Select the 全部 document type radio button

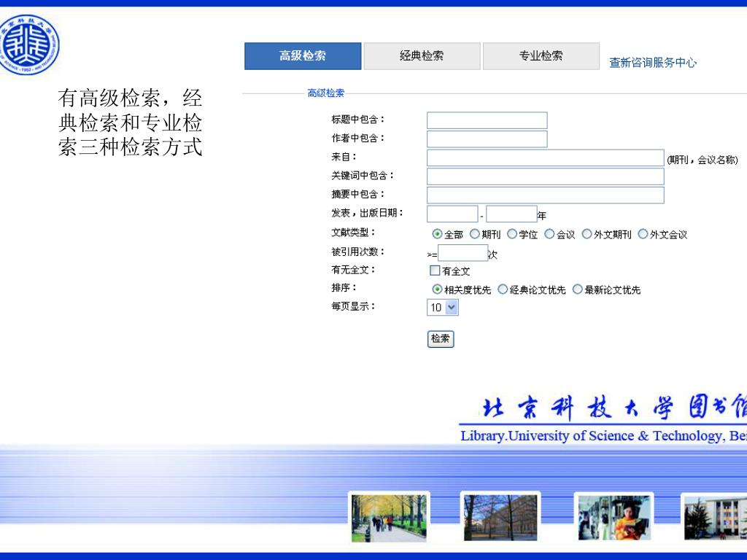pyautogui.click(x=437, y=234)
